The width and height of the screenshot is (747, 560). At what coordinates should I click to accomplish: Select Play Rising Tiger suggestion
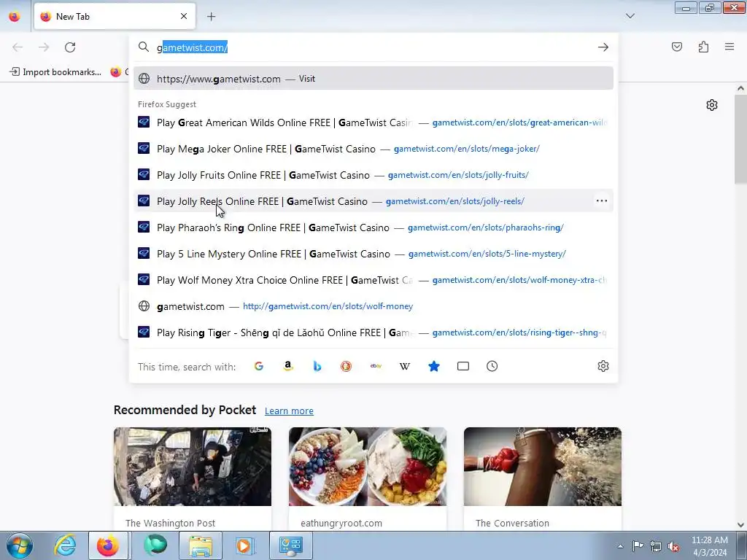(x=373, y=332)
